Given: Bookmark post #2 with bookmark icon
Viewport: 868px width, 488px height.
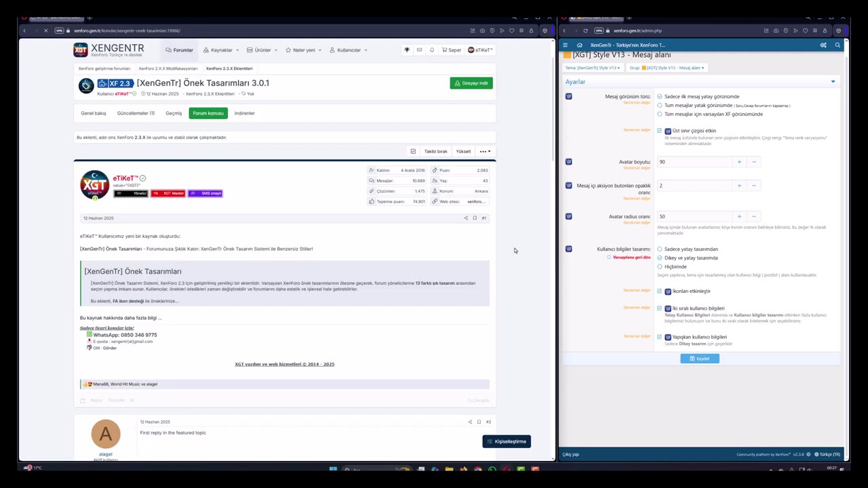Looking at the screenshot, I should click(479, 422).
